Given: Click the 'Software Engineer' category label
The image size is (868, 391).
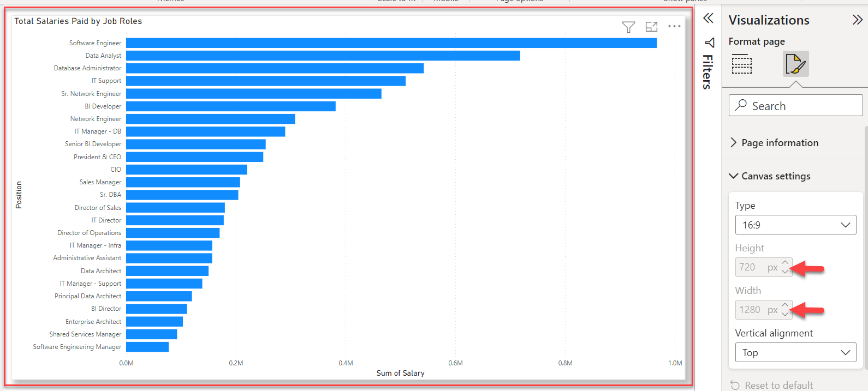Looking at the screenshot, I should click(96, 43).
